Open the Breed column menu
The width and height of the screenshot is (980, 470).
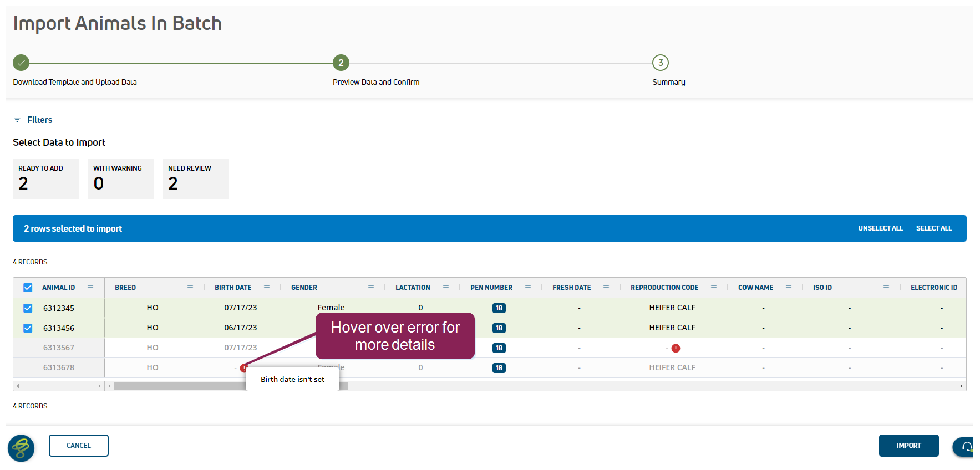190,288
